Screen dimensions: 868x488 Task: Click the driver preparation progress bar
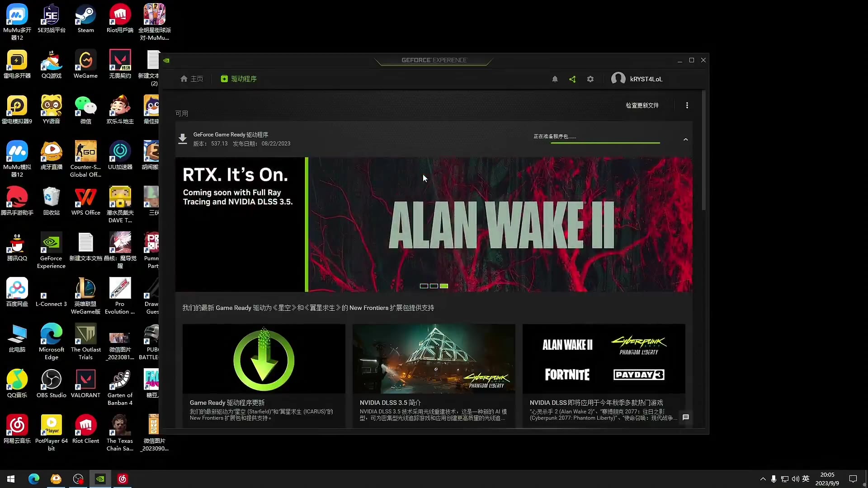[605, 143]
